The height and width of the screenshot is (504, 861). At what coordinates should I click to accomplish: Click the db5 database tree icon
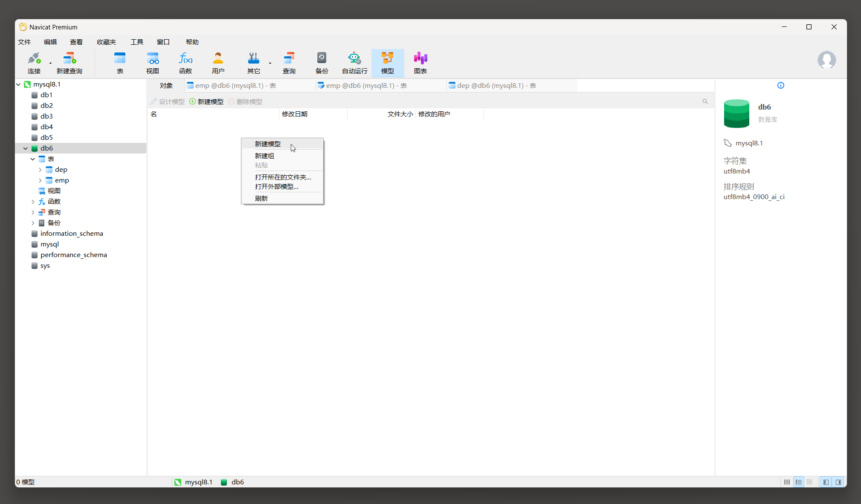(35, 138)
